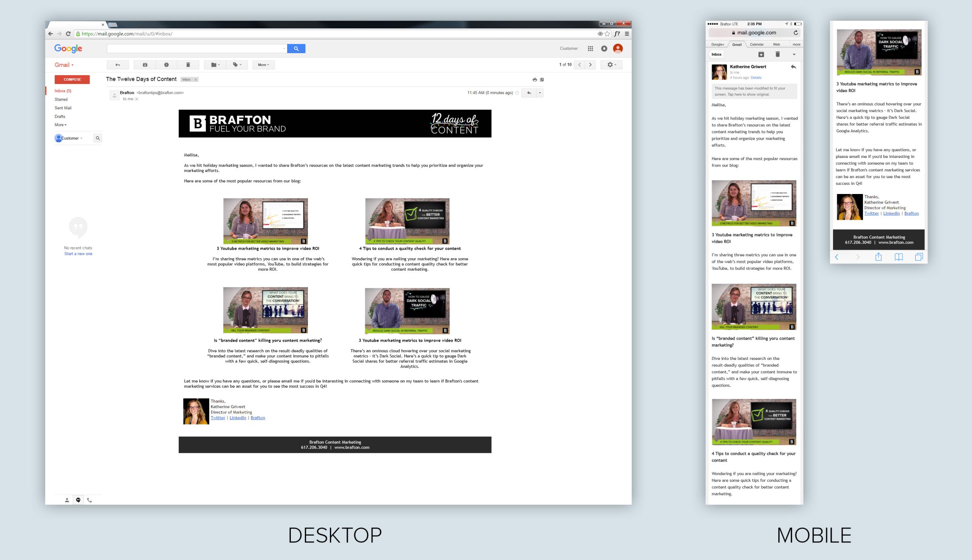This screenshot has width=972, height=560.
Task: Click the Gmail search input field
Action: pyautogui.click(x=194, y=49)
